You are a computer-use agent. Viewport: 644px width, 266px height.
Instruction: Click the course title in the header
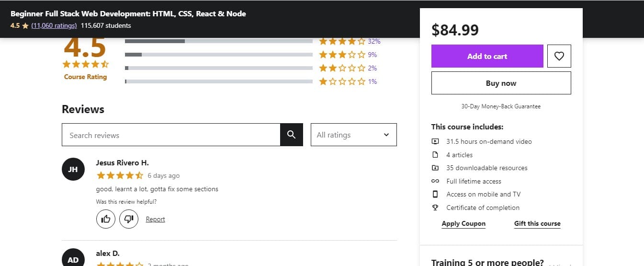[128, 13]
